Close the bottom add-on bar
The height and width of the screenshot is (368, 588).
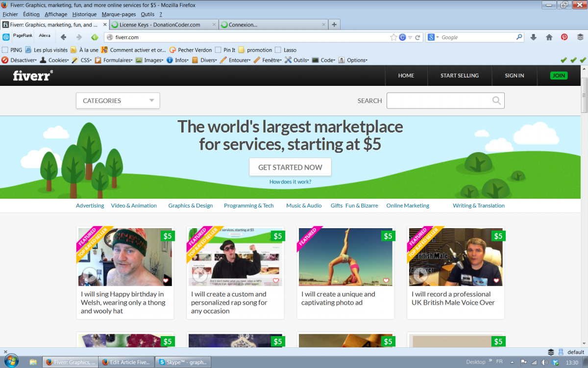[5, 352]
